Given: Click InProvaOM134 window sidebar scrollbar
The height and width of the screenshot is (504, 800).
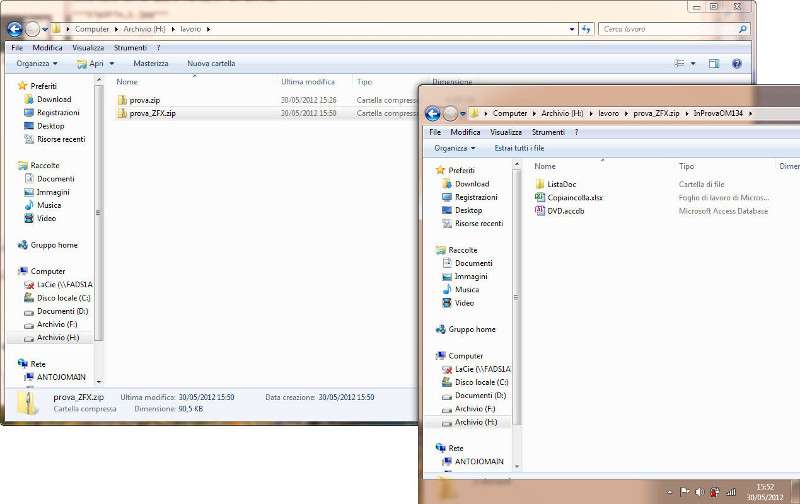Looking at the screenshot, I should point(516,297).
